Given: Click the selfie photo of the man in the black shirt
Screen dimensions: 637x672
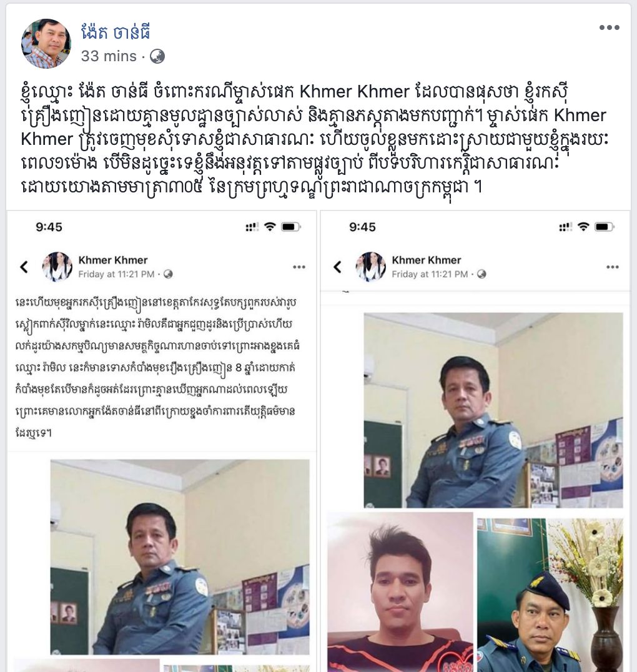Looking at the screenshot, I should (x=400, y=592).
